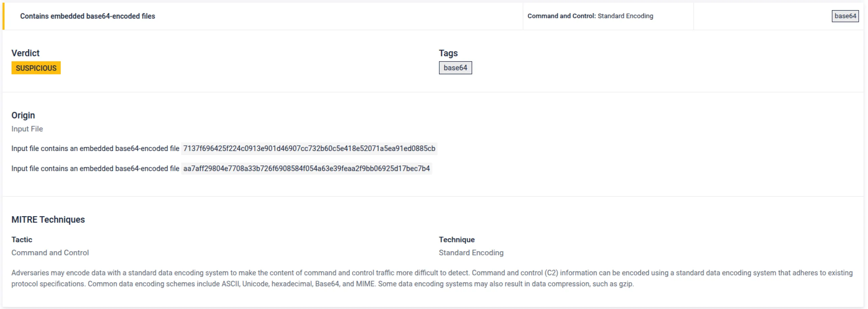Click hash aa7aff29804e7708a33b726f6908584f054a63e39feaa2f9bb06925d17bec7b4

coord(307,168)
